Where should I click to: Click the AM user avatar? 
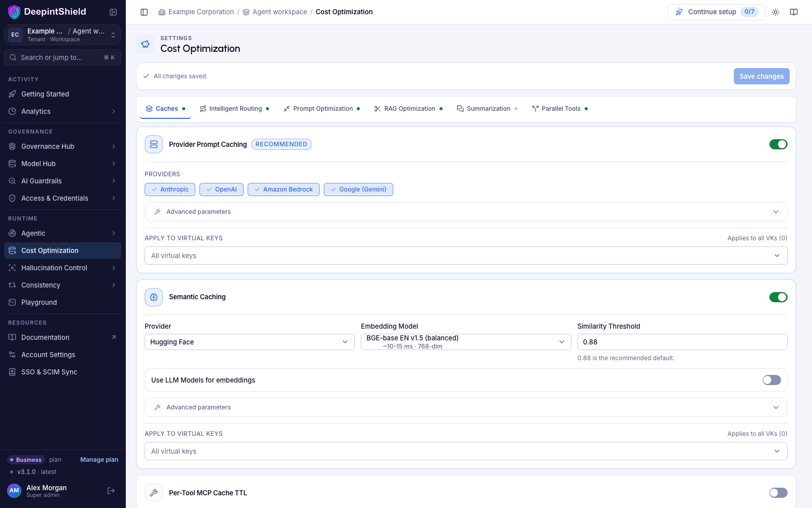[x=14, y=491]
